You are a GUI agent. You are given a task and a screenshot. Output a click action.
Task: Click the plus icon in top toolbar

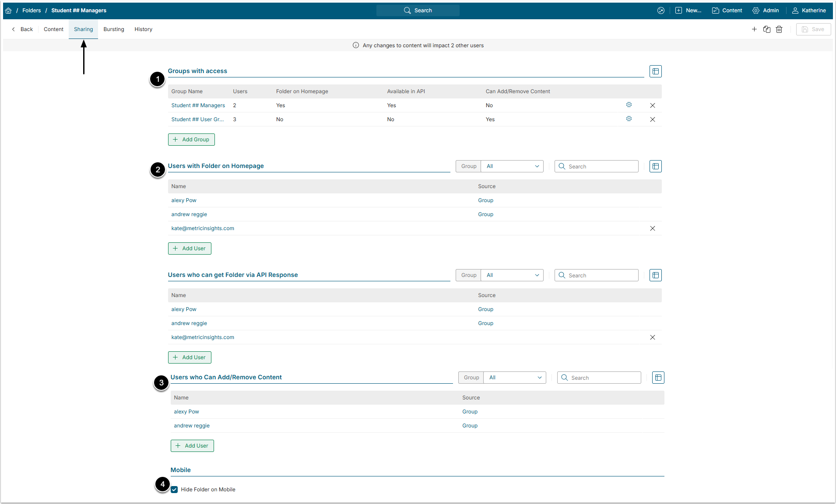point(754,29)
